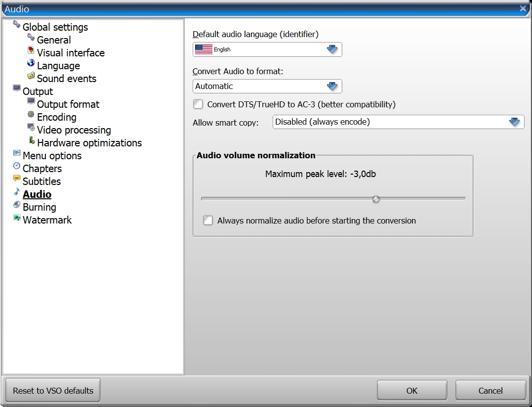532x407 pixels.
Task: Go to Encoding settings
Action: coord(57,117)
